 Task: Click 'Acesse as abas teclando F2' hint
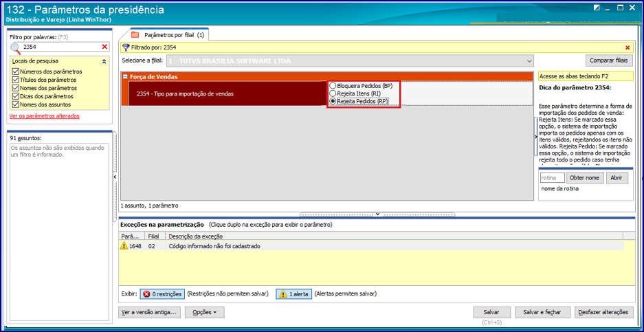586,76
